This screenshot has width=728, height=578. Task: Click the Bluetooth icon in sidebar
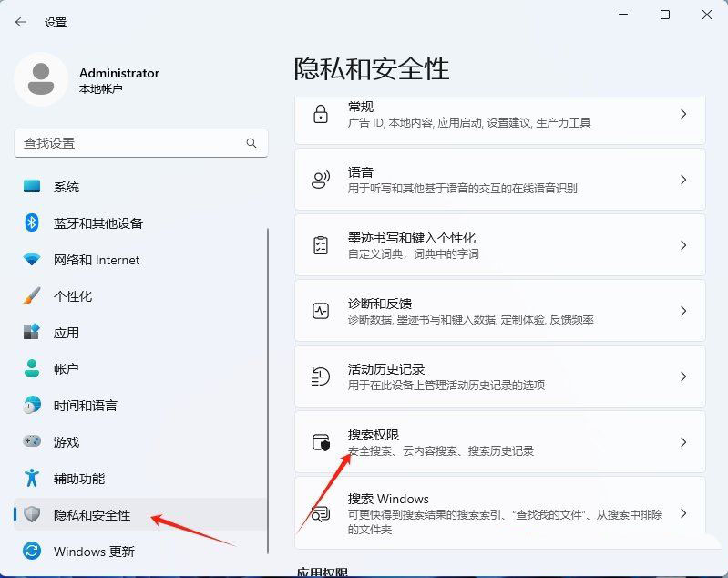(32, 223)
